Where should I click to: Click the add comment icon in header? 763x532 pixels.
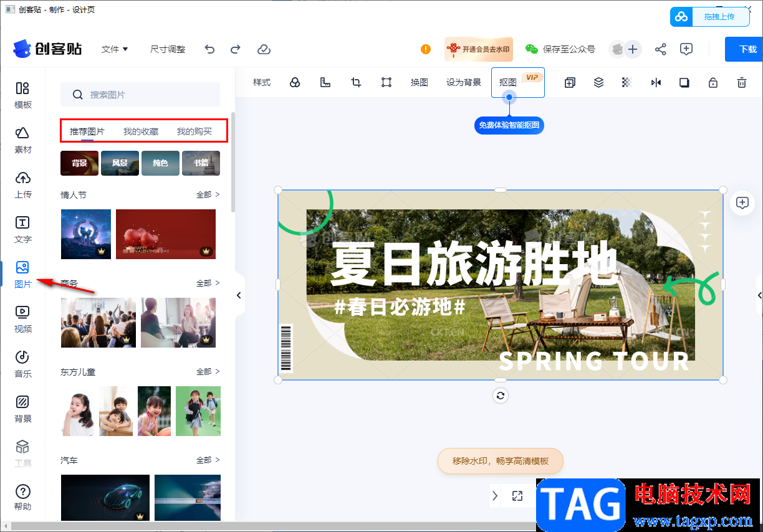(686, 49)
